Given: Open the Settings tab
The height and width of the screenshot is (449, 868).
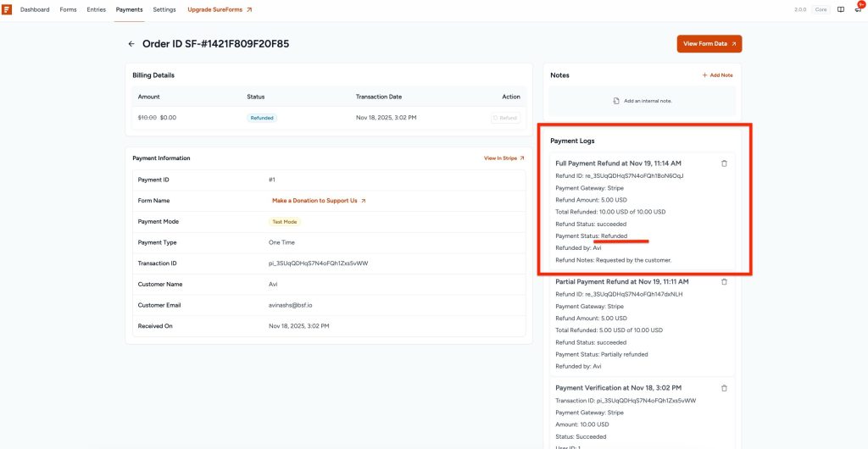Looking at the screenshot, I should coord(164,9).
